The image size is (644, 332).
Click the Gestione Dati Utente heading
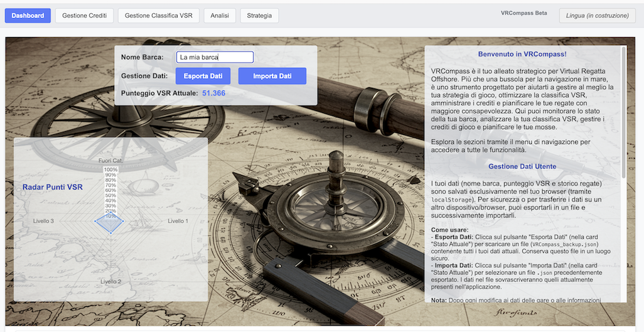pyautogui.click(x=522, y=166)
